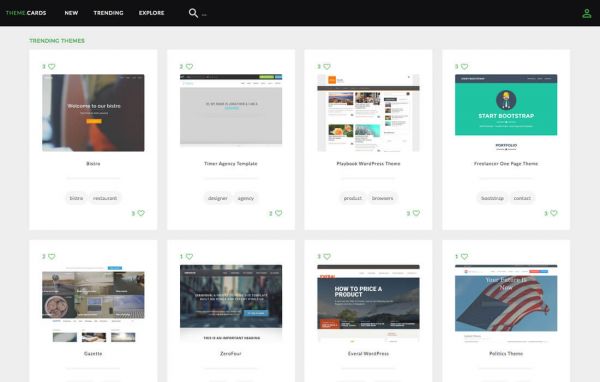
Task: Click top heart on Timer Agency Template
Action: 189,67
